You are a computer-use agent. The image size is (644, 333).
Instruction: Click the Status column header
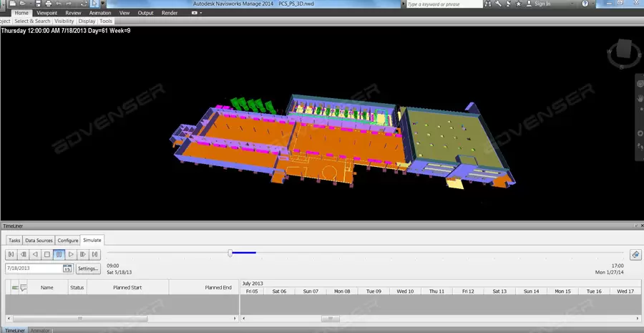pyautogui.click(x=77, y=287)
